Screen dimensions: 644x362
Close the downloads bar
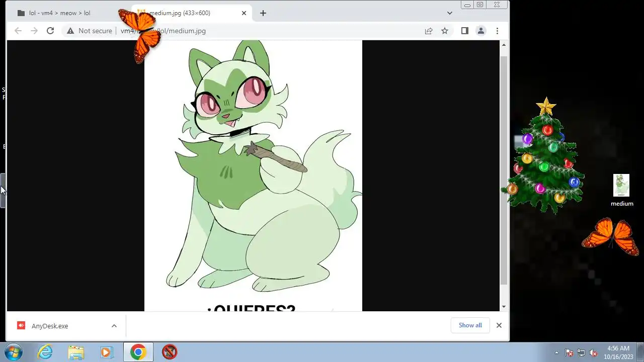coord(499,325)
